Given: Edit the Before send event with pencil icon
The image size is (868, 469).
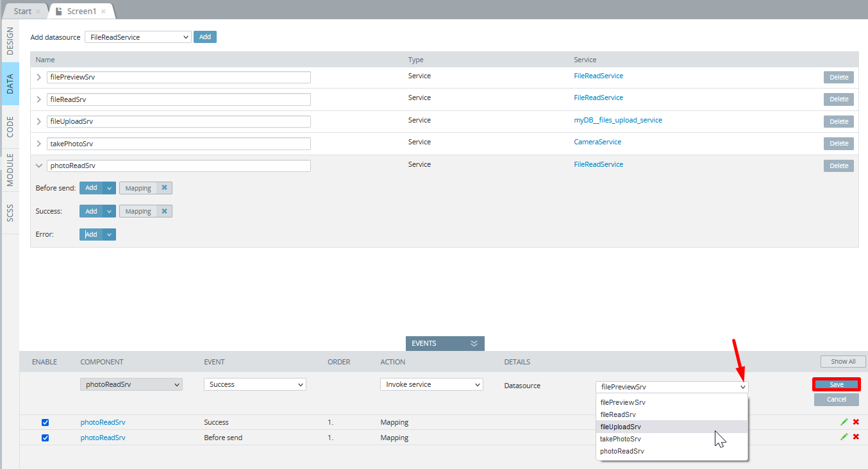Looking at the screenshot, I should (844, 436).
